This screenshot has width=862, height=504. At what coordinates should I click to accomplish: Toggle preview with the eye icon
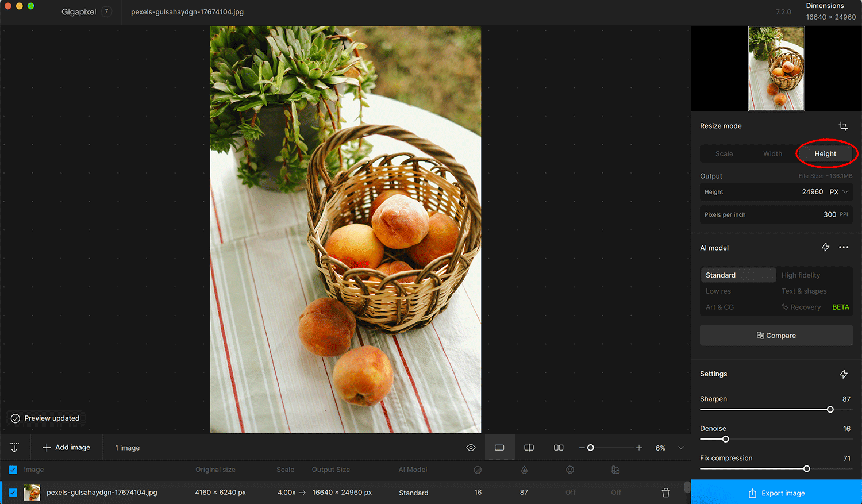(x=471, y=447)
